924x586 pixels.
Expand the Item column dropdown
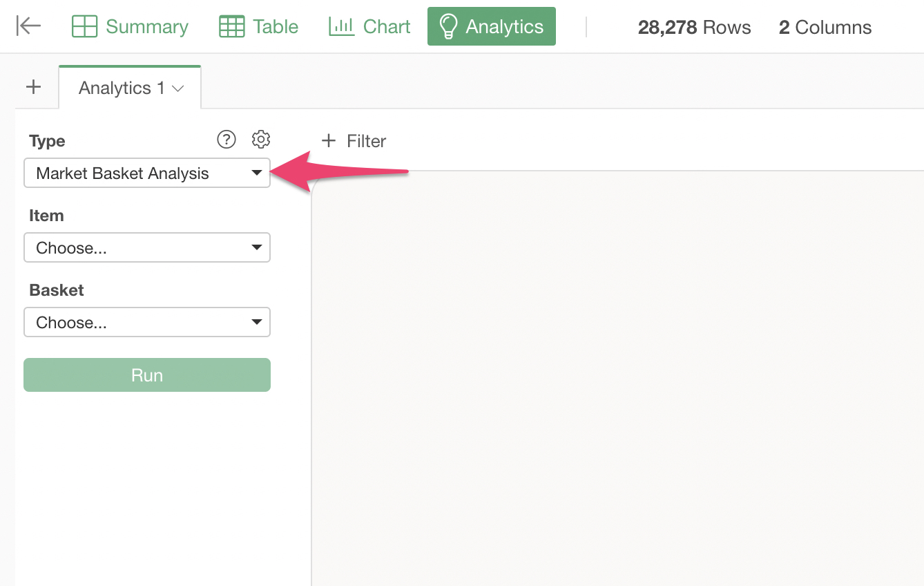(x=146, y=247)
